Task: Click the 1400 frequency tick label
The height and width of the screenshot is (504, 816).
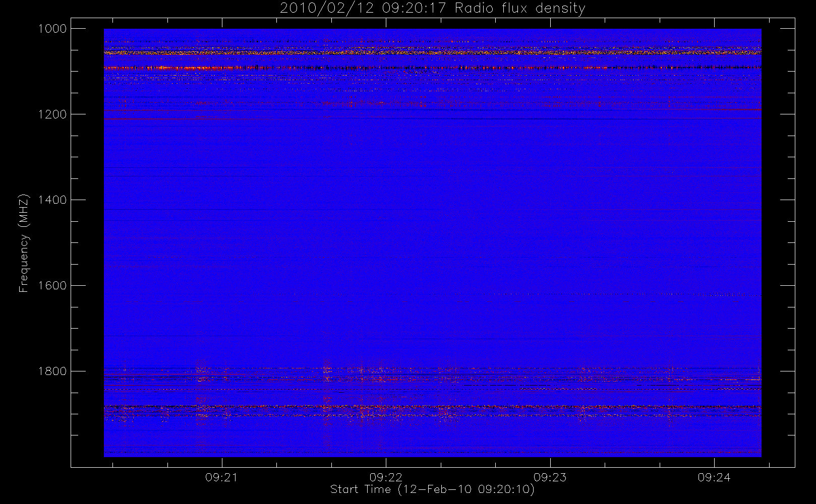Action: (52, 200)
